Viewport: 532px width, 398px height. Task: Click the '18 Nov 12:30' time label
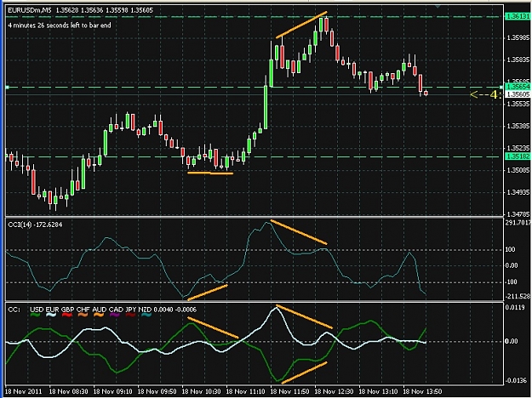(x=334, y=391)
